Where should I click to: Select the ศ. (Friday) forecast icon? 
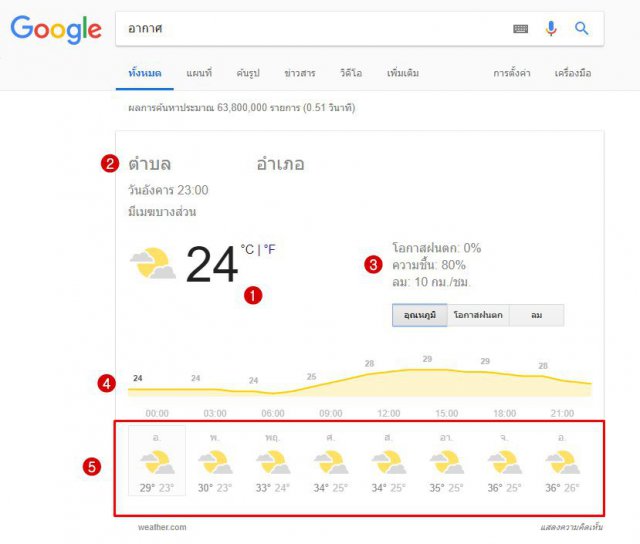click(330, 462)
